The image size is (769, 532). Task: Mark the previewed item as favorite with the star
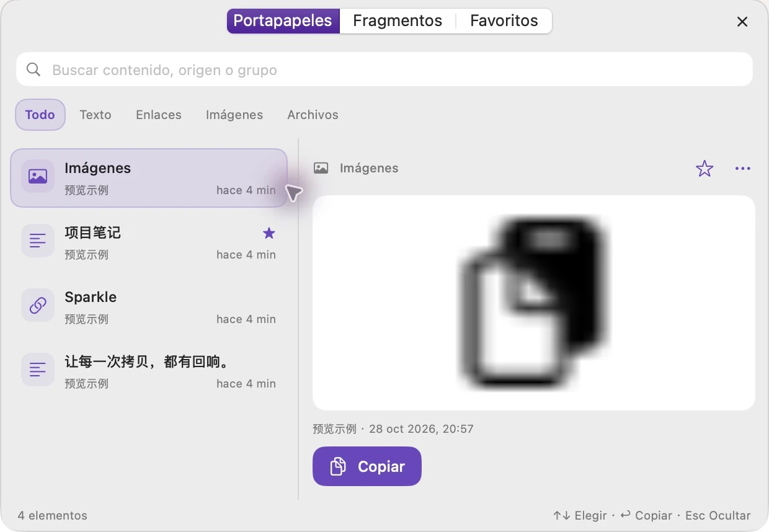[x=705, y=168]
